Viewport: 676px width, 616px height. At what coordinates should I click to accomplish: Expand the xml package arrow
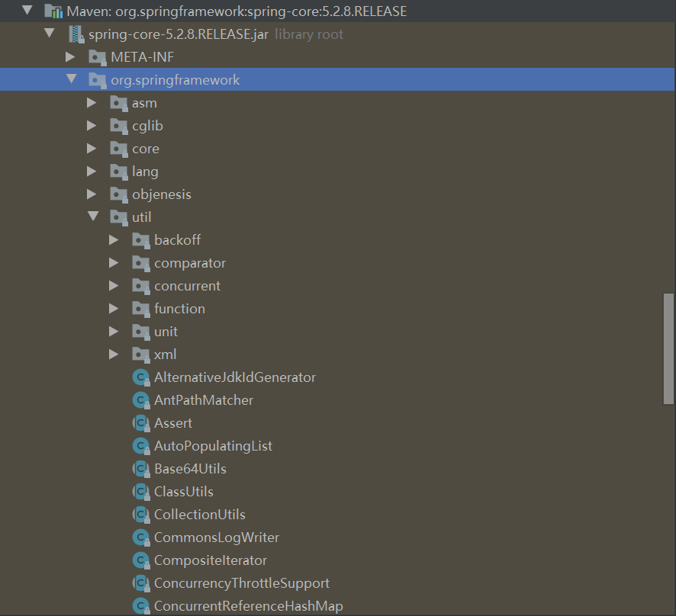point(114,354)
